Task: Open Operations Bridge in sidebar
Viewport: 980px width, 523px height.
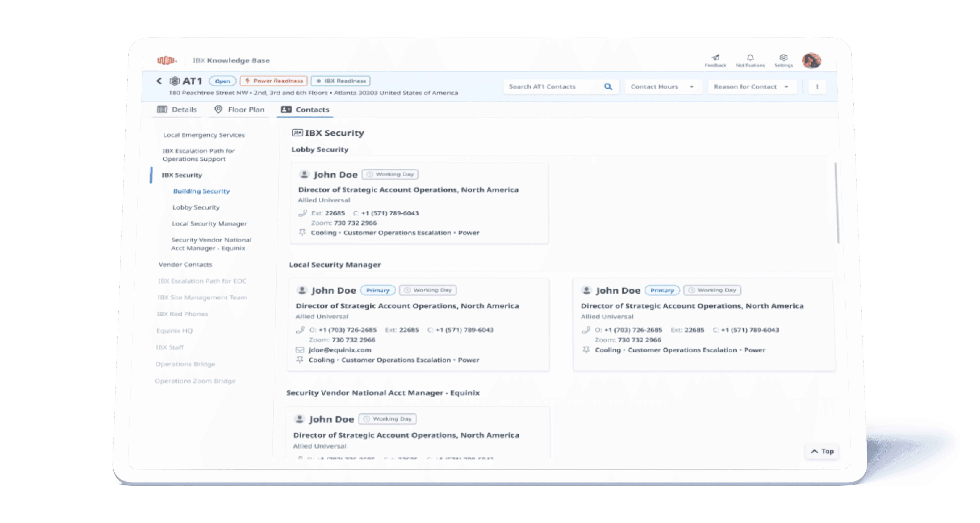Action: 185,364
